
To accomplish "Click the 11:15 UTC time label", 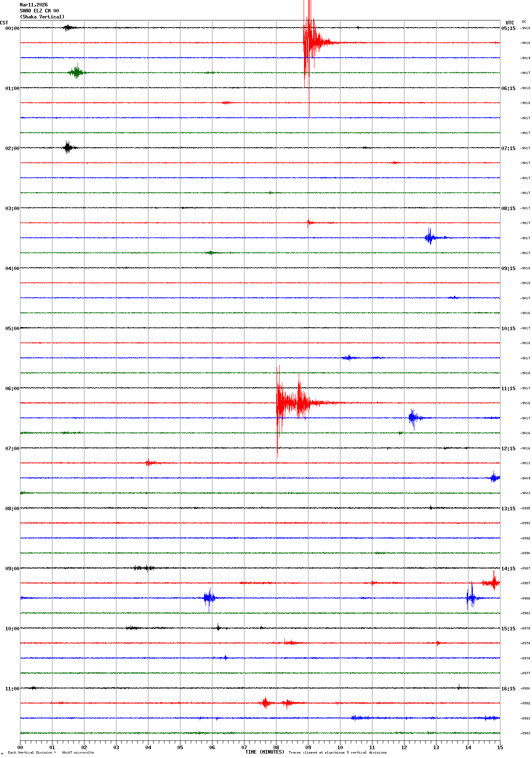I will (x=508, y=389).
